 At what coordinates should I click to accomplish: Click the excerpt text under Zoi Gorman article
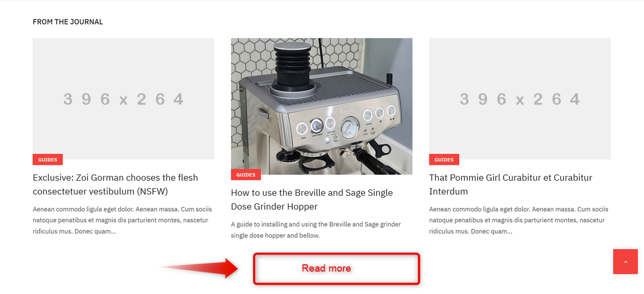[x=123, y=220]
